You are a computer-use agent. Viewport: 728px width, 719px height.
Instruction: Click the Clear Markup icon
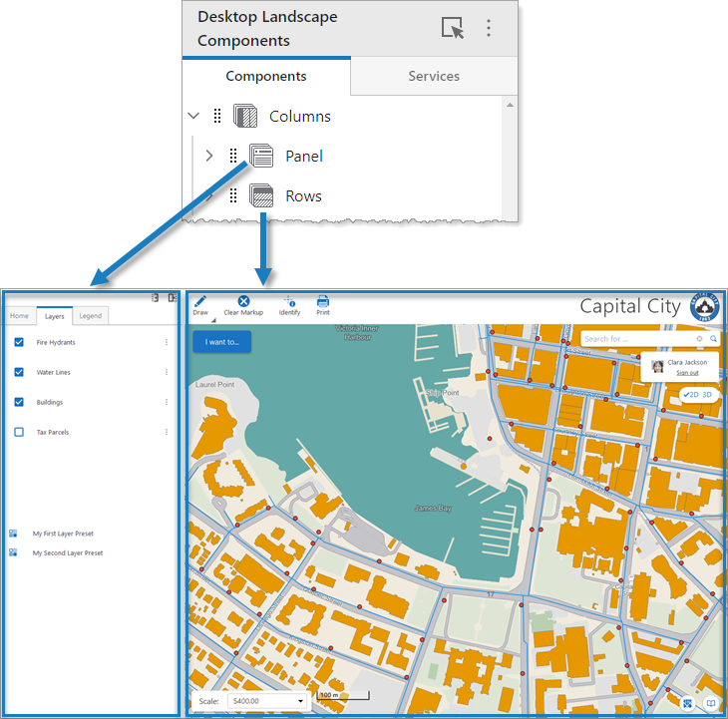pos(243,301)
